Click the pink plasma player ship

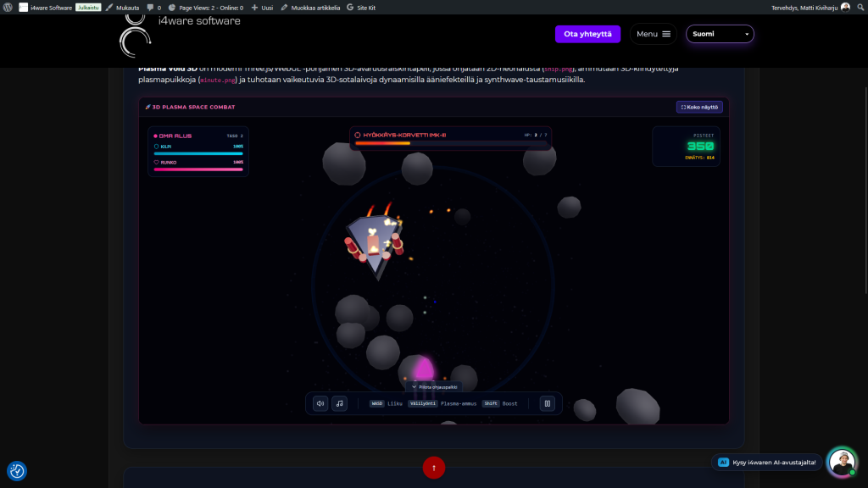coord(424,371)
